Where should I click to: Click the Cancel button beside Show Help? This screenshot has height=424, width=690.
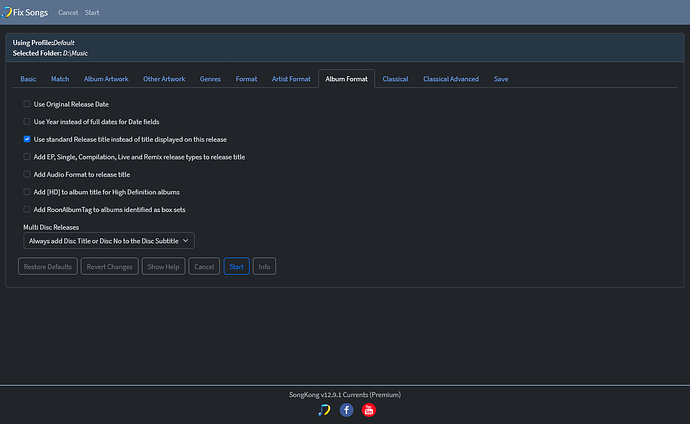pyautogui.click(x=204, y=266)
